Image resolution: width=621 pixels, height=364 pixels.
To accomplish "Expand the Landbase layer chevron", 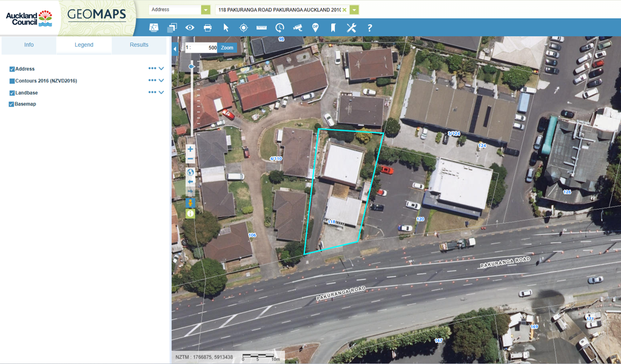I will (x=161, y=93).
